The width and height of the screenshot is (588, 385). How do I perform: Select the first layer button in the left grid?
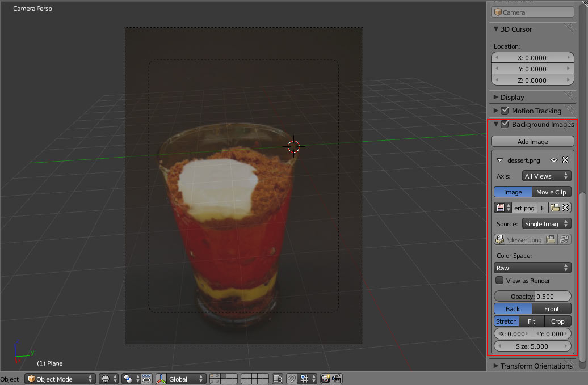(212, 376)
